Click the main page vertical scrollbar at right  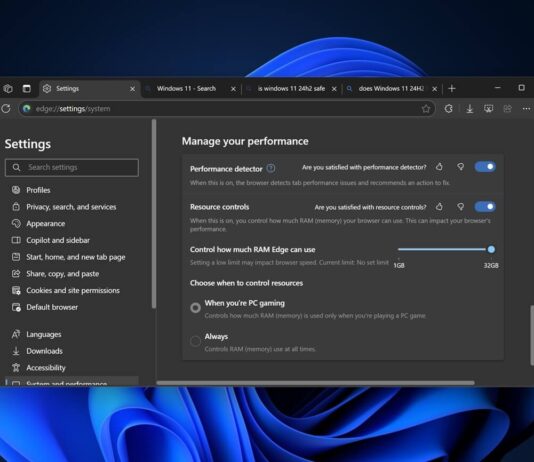point(532,335)
